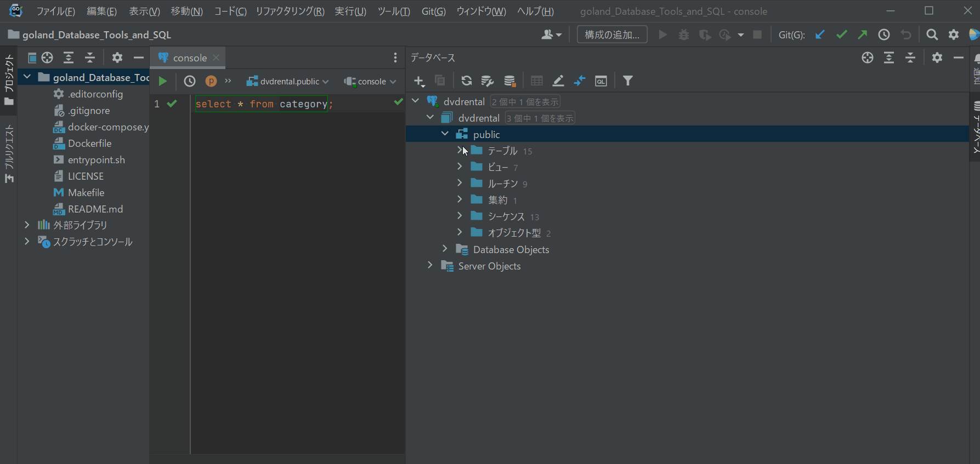Image resolution: width=980 pixels, height=464 pixels.
Task: Open the ヘルプ(H) menu
Action: pos(535,12)
